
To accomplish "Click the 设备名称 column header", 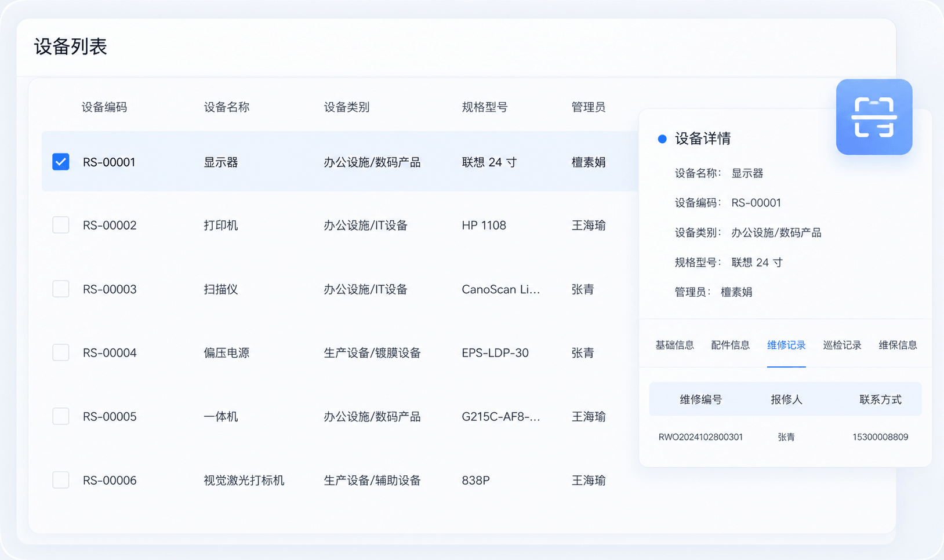I will pos(227,107).
